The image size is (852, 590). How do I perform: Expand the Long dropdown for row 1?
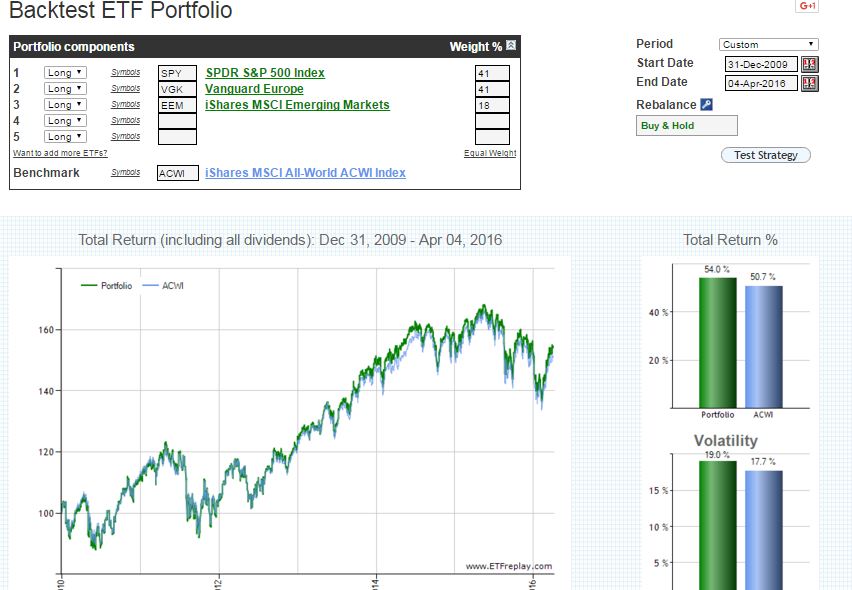click(65, 73)
